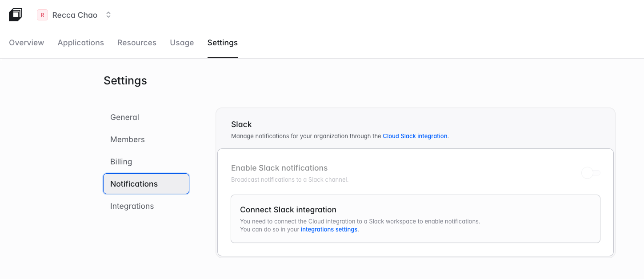Toggle Enable Slack notifications switch
644x279 pixels.
pos(591,173)
